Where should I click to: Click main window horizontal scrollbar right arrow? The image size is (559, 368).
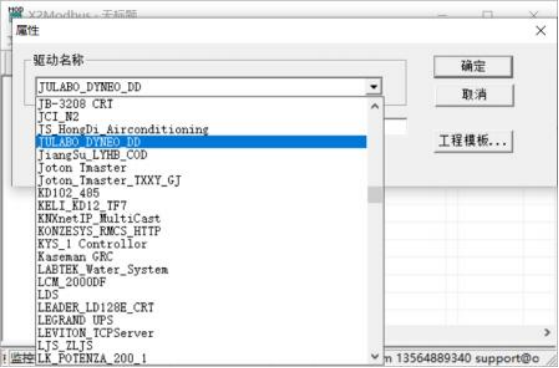tap(547, 333)
